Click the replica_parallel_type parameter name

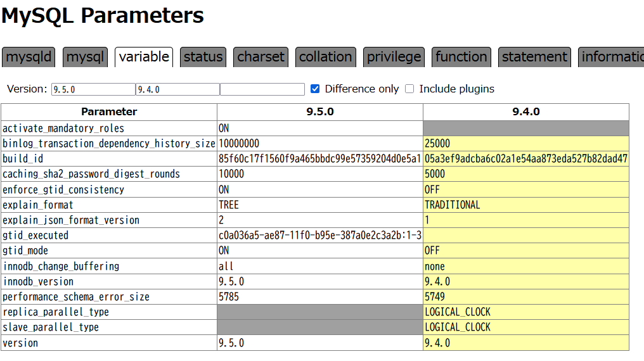coord(56,312)
